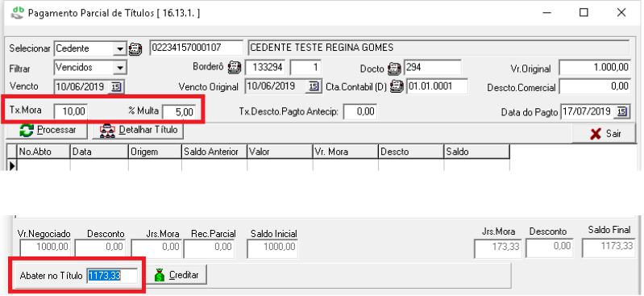Focus the Cta.Contabil field 01.01.0001
Screen dimensions: 644x296
[x=437, y=86]
